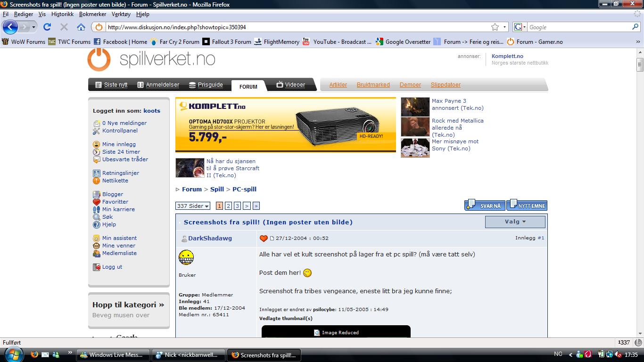This screenshot has height=362, width=644.
Task: Open the Fil menu
Action: [x=6, y=14]
